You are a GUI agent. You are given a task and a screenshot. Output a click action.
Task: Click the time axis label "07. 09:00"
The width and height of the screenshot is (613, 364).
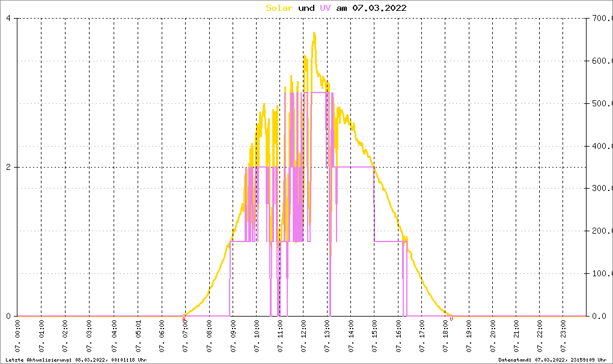click(233, 336)
